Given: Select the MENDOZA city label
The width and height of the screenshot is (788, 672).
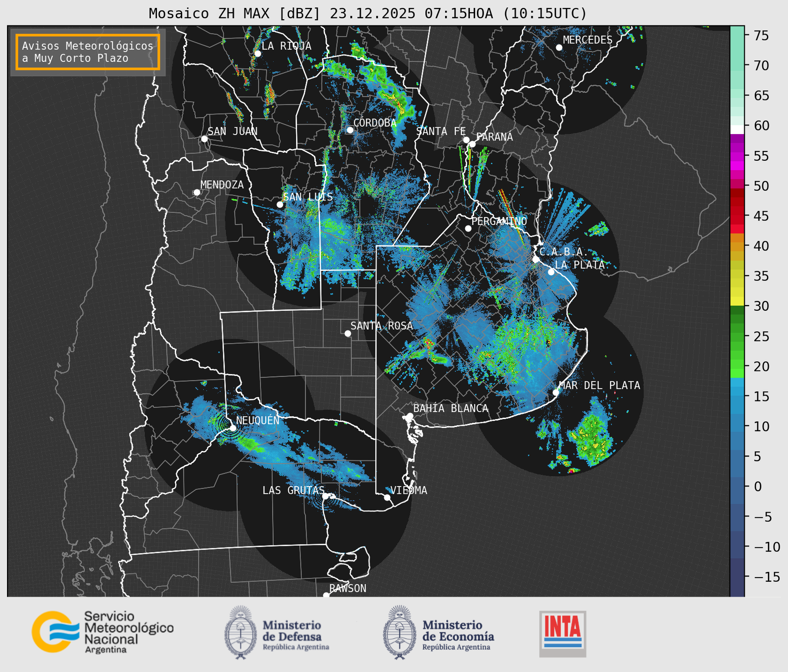Looking at the screenshot, I should point(222,185).
